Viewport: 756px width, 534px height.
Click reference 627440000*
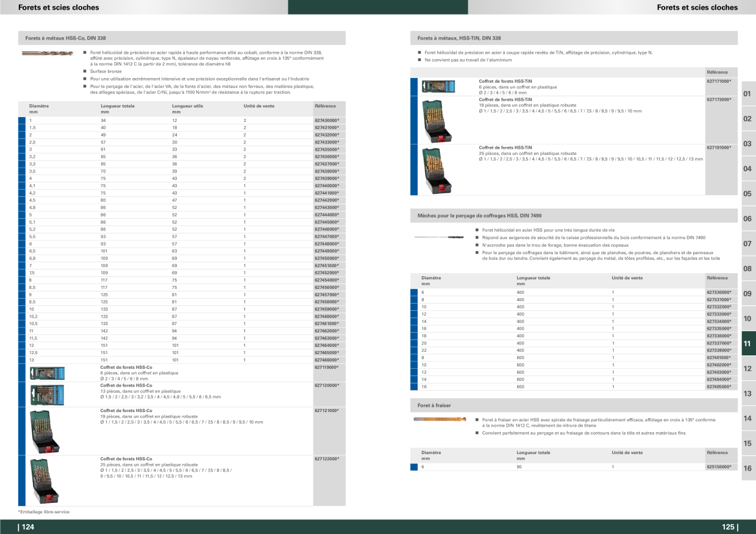pyautogui.click(x=327, y=186)
